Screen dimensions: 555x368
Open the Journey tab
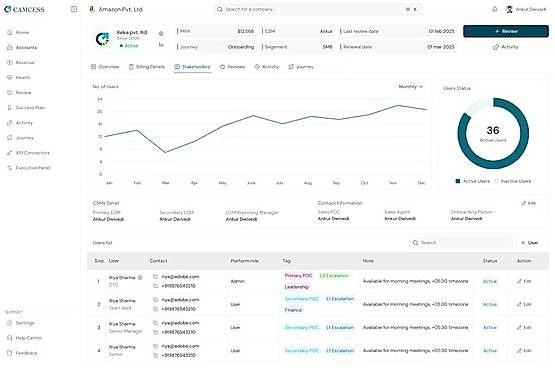click(x=301, y=67)
